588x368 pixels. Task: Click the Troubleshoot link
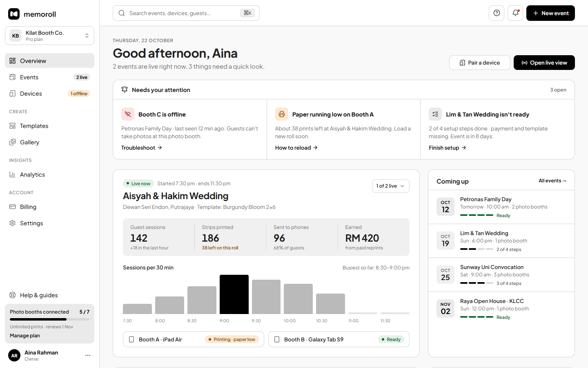click(142, 148)
